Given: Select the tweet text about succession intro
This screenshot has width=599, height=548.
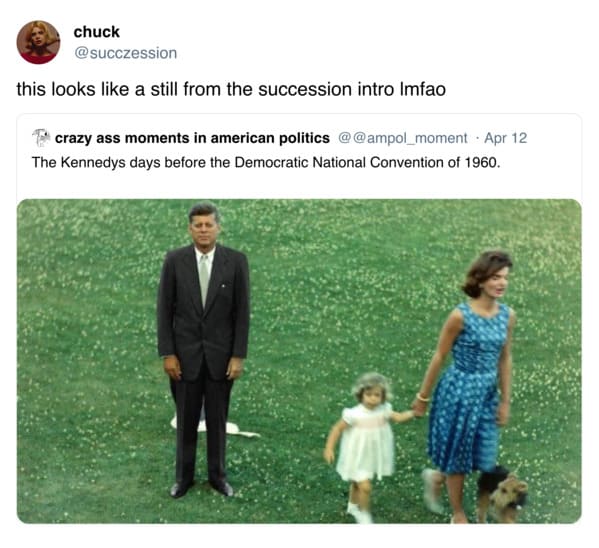Looking at the screenshot, I should click(x=231, y=89).
